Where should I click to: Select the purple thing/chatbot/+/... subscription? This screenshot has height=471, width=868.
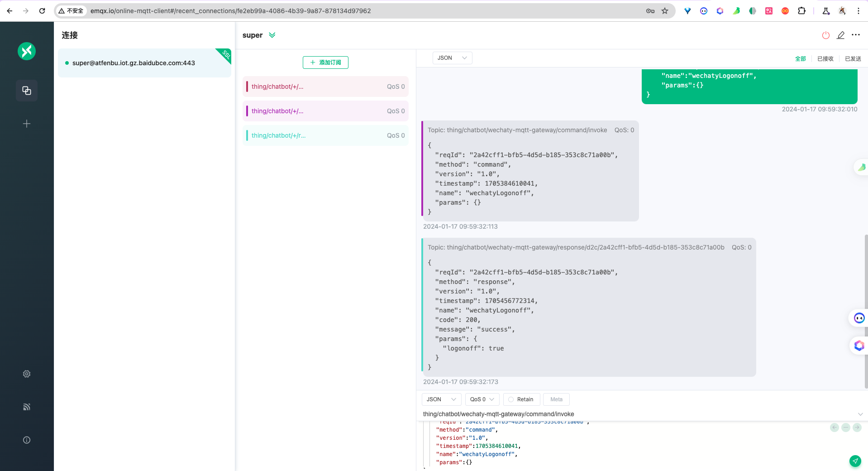pyautogui.click(x=325, y=111)
